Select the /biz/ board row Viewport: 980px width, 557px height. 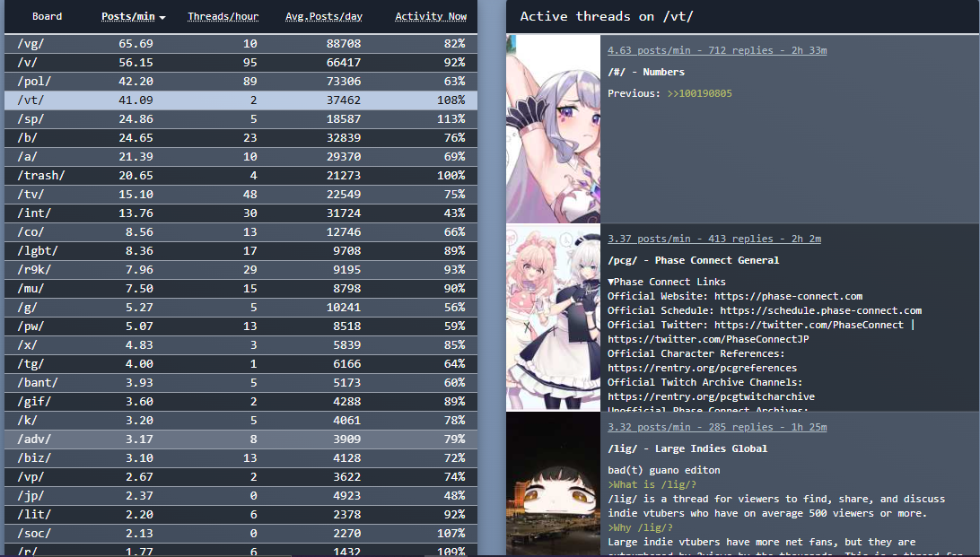pos(240,458)
